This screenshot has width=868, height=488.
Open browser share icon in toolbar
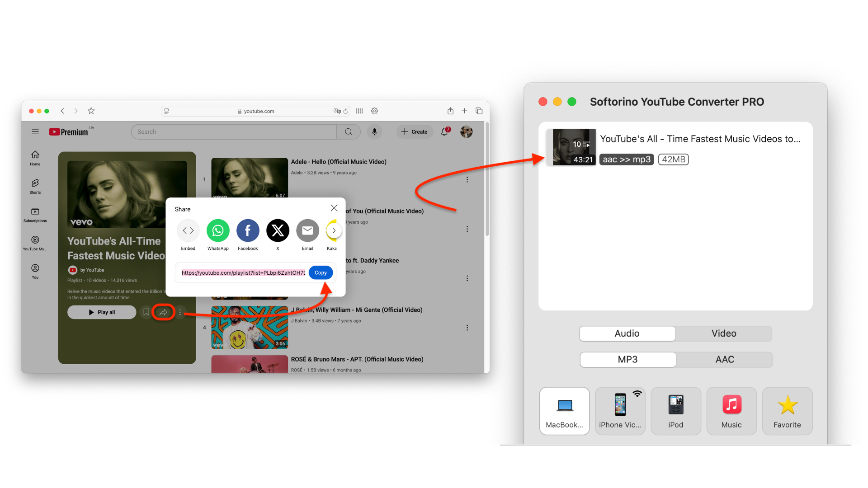point(450,111)
